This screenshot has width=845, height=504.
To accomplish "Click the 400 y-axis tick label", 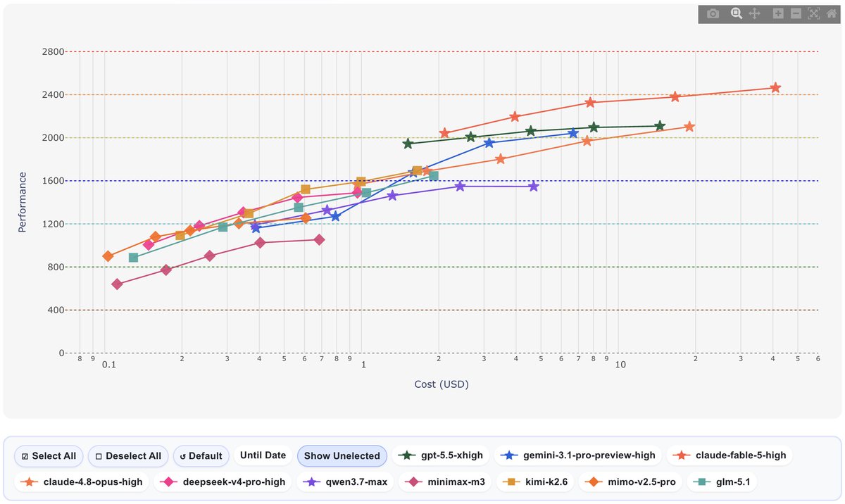I will 56,310.
